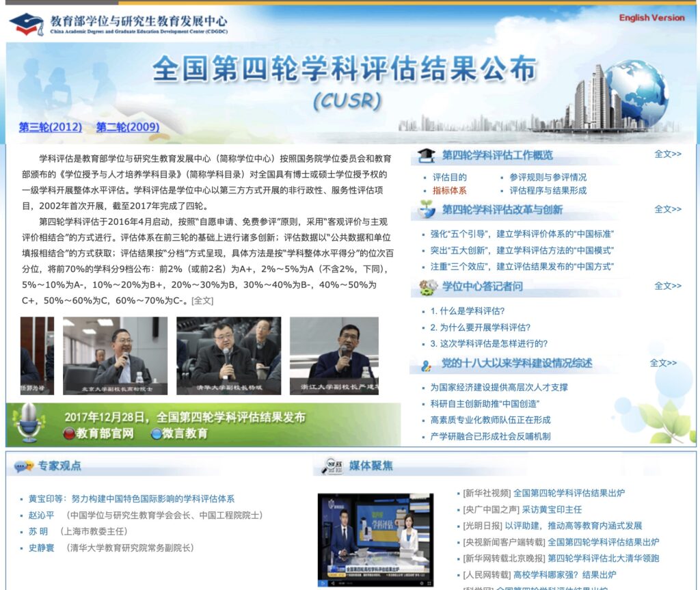Select the 专家观点 section heading
Screen dimensions: 700x590
[x=59, y=466]
